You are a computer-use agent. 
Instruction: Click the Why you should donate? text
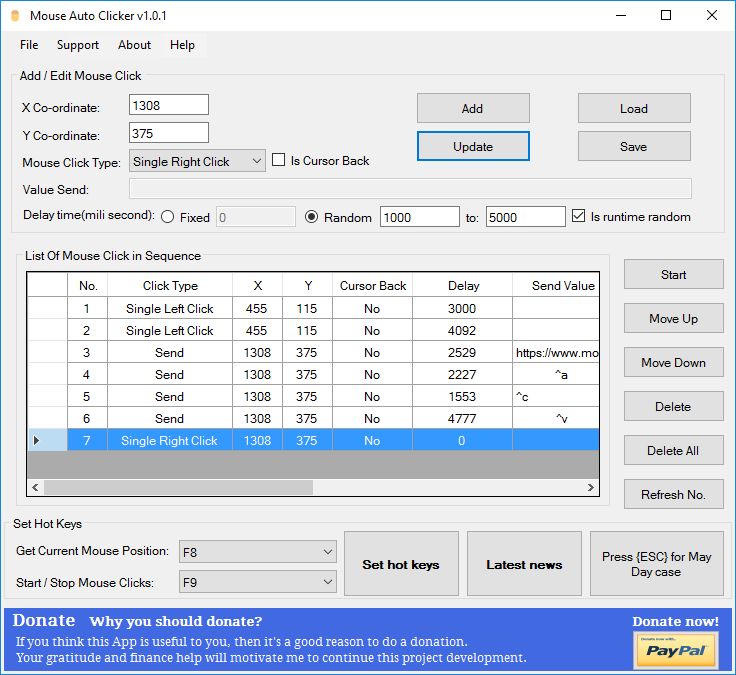176,621
